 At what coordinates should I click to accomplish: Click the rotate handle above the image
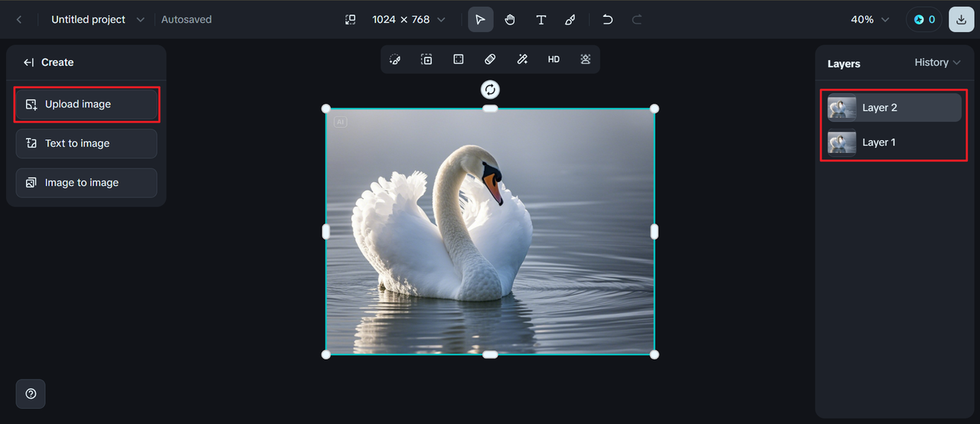coord(490,90)
